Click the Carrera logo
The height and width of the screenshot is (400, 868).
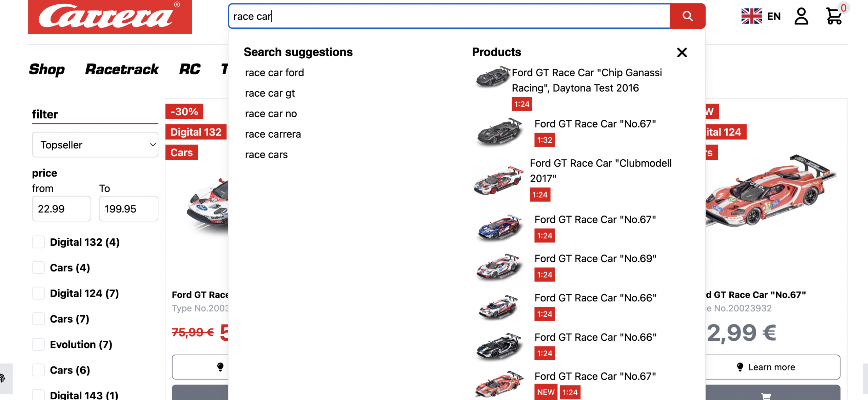[110, 17]
